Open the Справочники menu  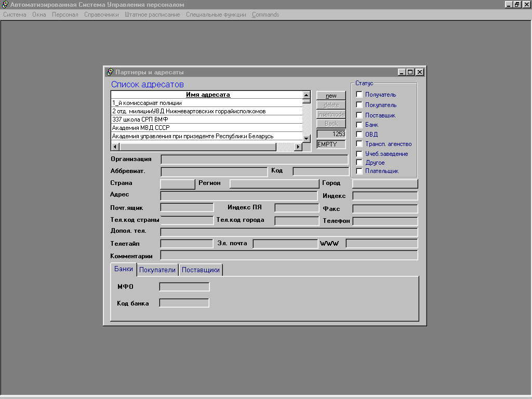pyautogui.click(x=101, y=15)
